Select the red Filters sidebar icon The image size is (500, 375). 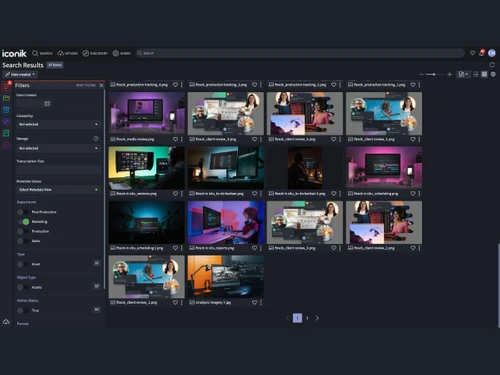(x=6, y=86)
